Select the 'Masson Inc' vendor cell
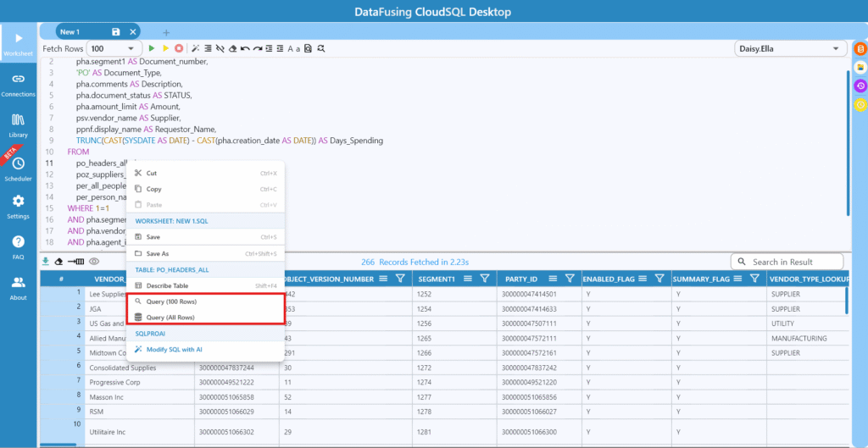Screen dimensions: 868x448 pyautogui.click(x=140, y=397)
